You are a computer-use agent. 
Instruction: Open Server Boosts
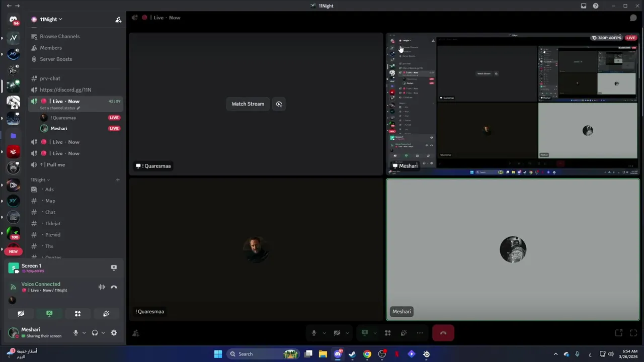click(56, 59)
